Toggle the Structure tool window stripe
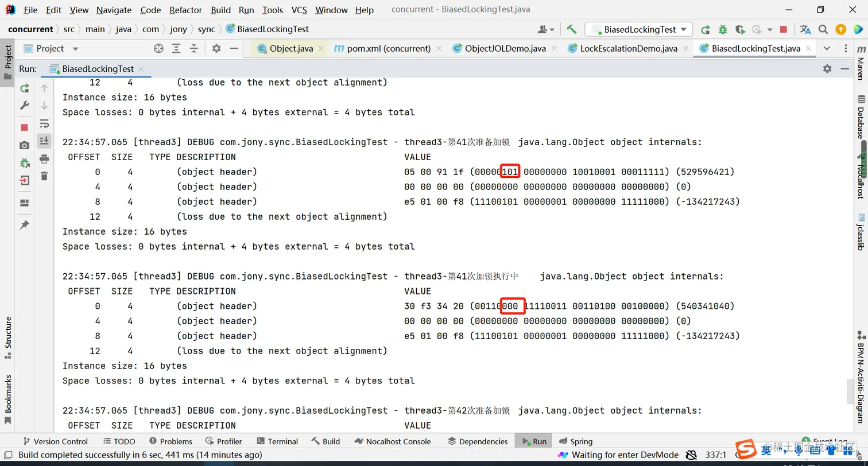The height and width of the screenshot is (466, 868). coord(8,337)
